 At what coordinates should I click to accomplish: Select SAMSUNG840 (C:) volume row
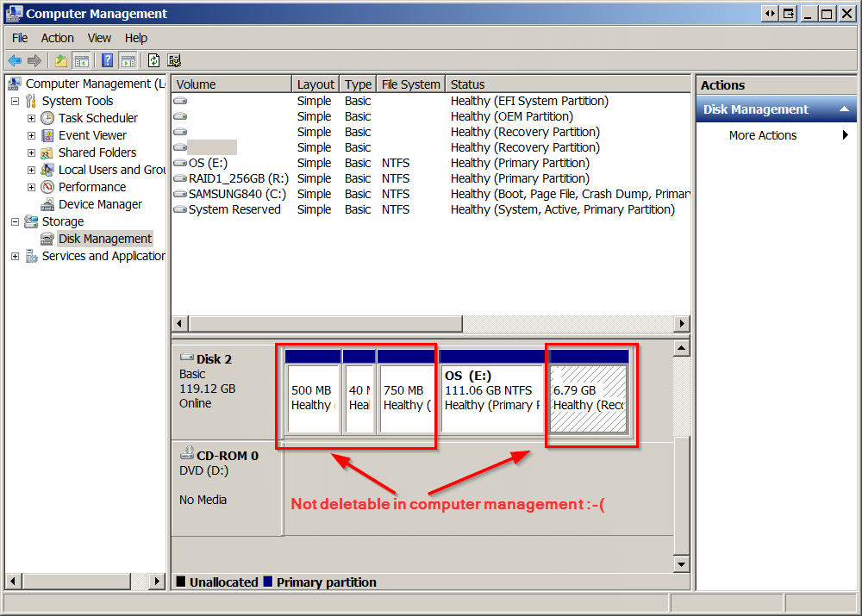[237, 194]
